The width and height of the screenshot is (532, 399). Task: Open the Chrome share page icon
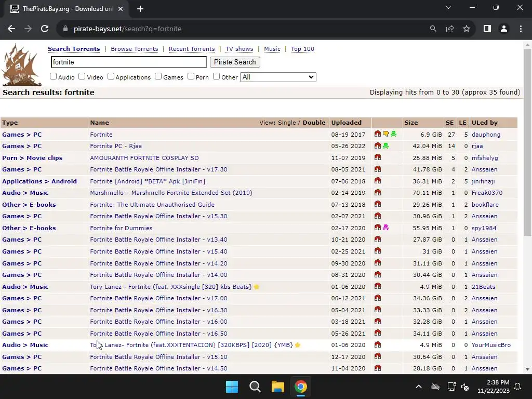click(x=450, y=29)
